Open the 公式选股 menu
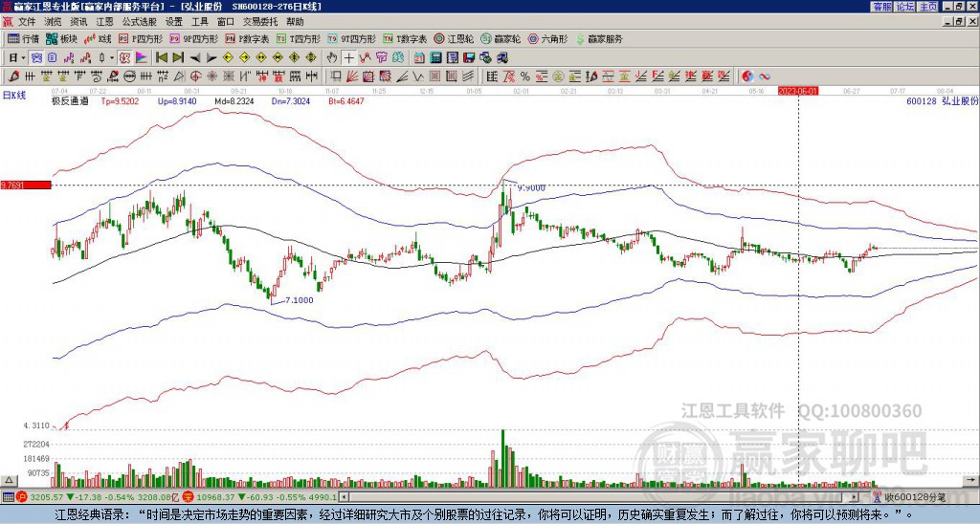Image resolution: width=980 pixels, height=524 pixels. (x=140, y=22)
